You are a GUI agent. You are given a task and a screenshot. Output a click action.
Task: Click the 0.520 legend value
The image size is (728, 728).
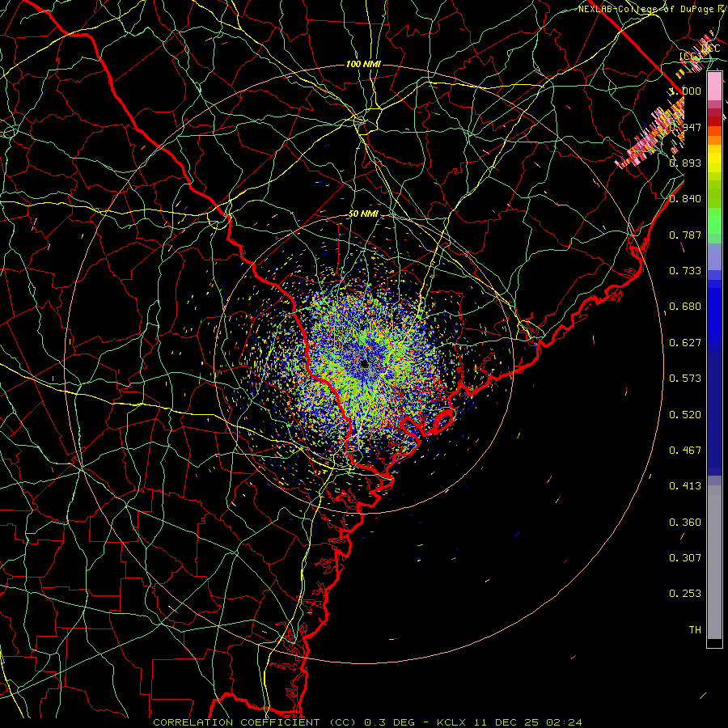[685, 415]
